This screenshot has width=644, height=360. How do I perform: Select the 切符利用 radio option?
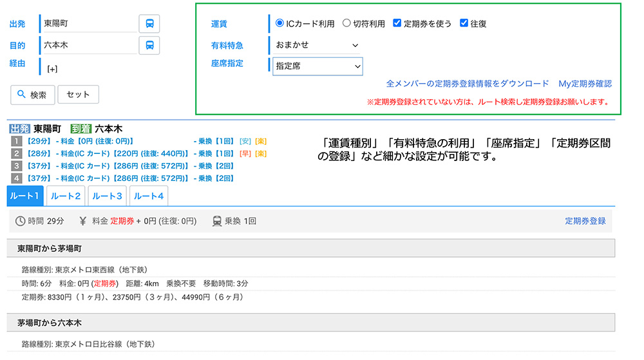click(x=346, y=23)
